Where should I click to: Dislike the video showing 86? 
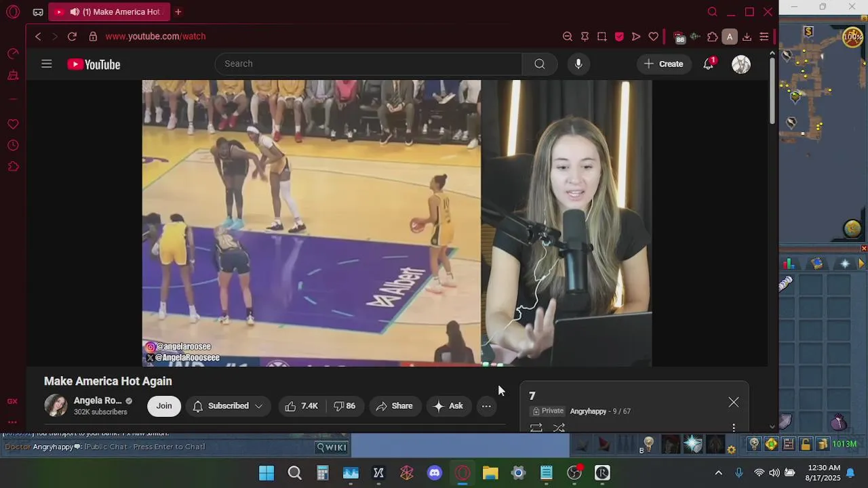[x=344, y=406]
